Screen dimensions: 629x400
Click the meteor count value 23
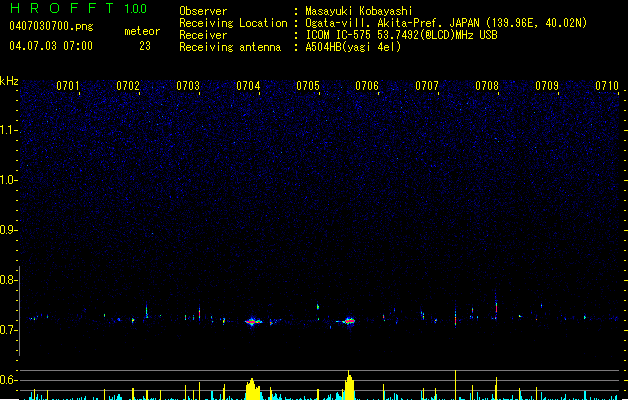coord(145,46)
